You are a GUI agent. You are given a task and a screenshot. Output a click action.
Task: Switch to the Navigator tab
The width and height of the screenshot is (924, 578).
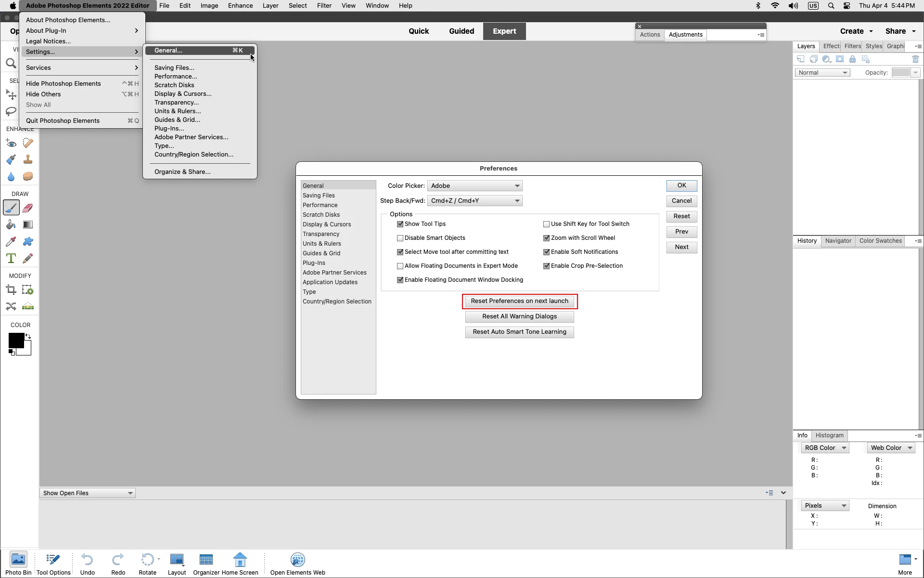pos(838,241)
